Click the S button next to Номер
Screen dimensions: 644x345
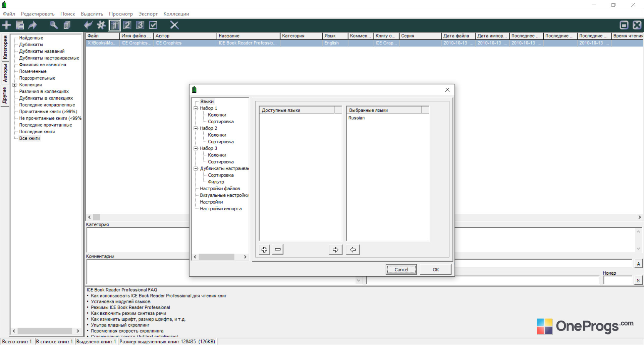tap(638, 281)
